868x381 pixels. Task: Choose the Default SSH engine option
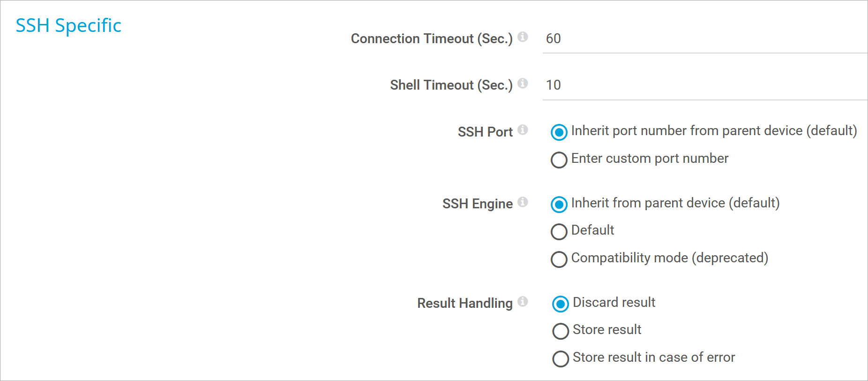coord(559,232)
